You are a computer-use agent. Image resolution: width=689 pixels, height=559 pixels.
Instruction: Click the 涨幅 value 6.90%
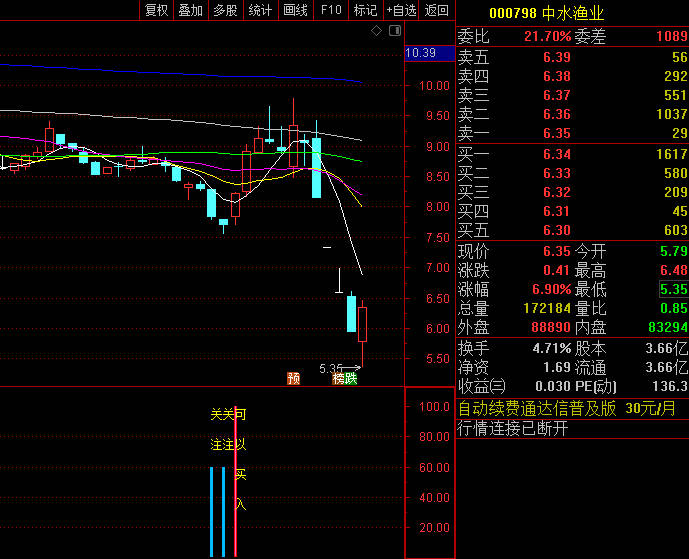click(551, 290)
